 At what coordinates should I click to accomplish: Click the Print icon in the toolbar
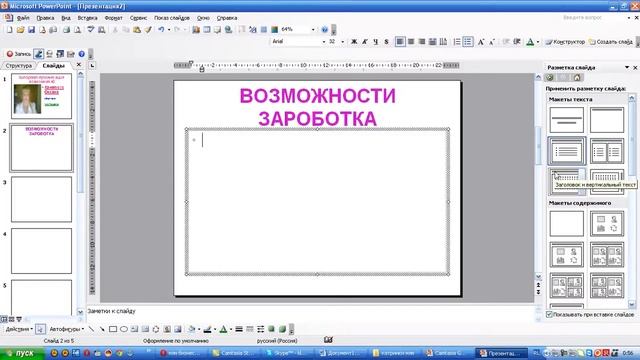tap(67, 30)
